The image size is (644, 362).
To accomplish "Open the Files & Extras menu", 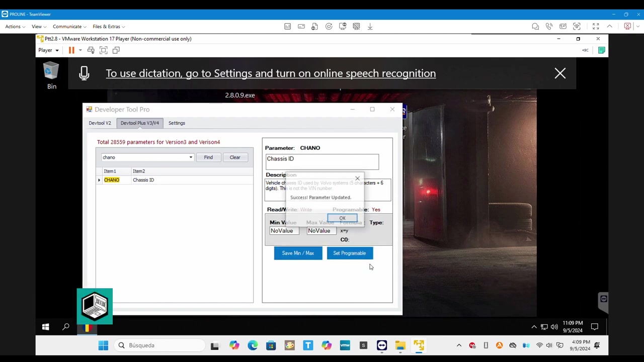I will [x=108, y=27].
